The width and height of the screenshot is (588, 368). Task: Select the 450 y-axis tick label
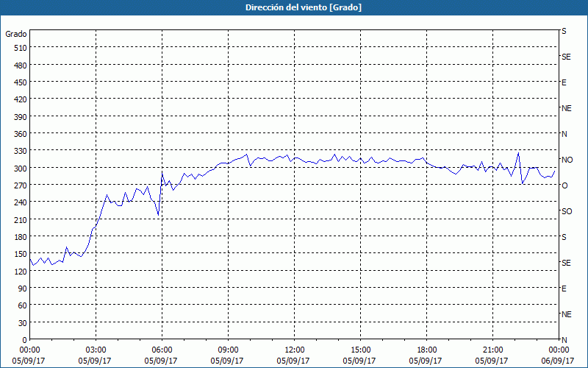click(21, 82)
